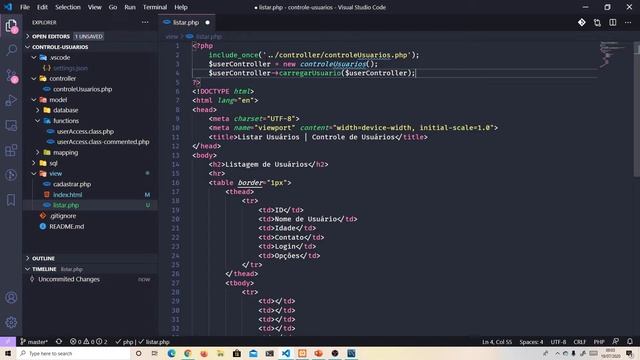Open the Windows Start menu
The height and width of the screenshot is (360, 640).
8,353
